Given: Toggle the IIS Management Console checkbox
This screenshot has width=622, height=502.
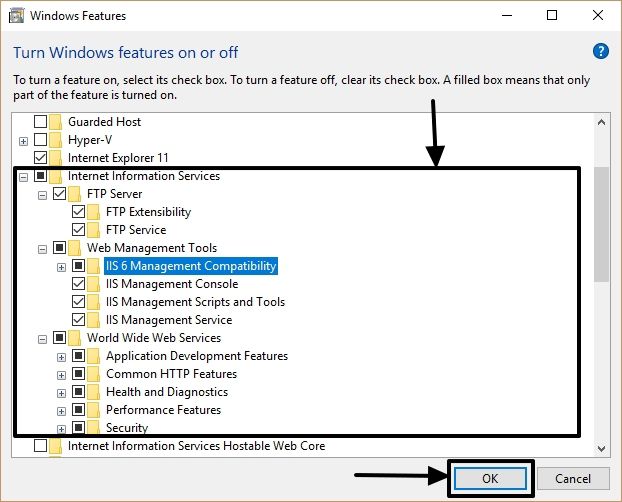Looking at the screenshot, I should click(78, 284).
